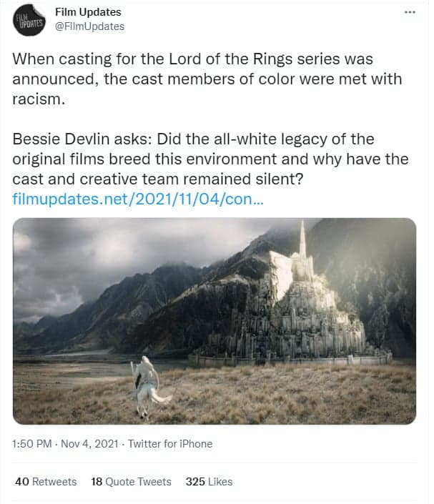Image resolution: width=434 pixels, height=504 pixels.
Task: Open the @FilmUpdates handle link
Action: [x=89, y=26]
